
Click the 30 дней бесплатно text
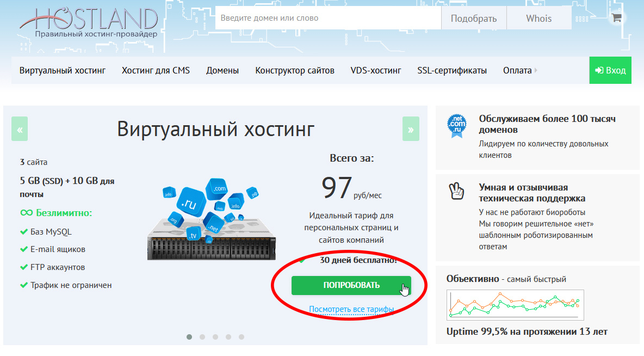click(x=358, y=260)
